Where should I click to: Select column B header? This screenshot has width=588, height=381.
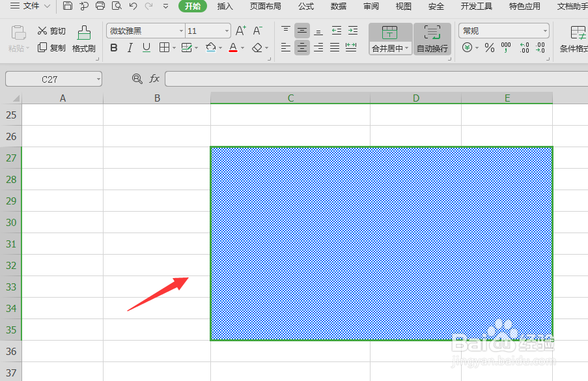[157, 98]
